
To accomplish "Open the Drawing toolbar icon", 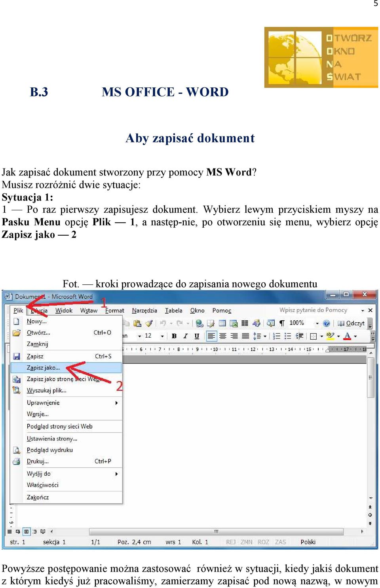I will point(256,323).
